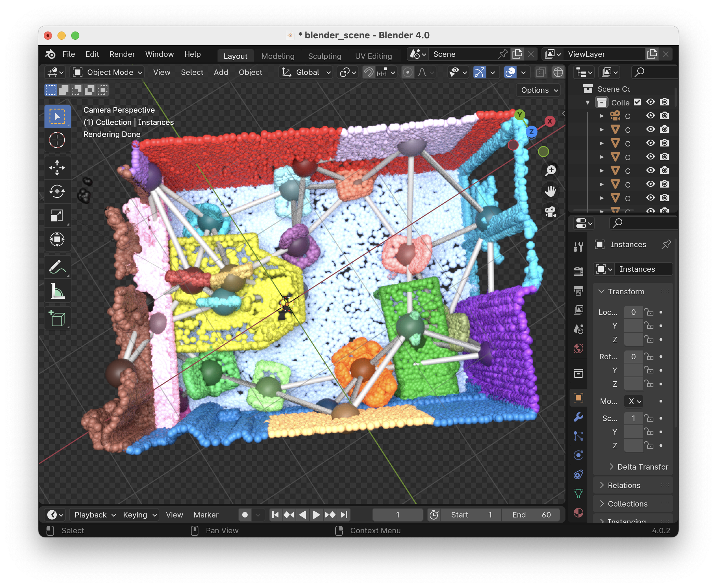Viewport: 717px width, 588px height.
Task: Click the Transform tool icon
Action: pos(58,238)
